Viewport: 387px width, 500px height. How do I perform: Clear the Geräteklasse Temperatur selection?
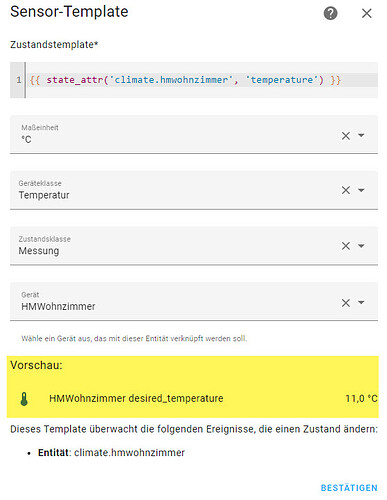(346, 190)
